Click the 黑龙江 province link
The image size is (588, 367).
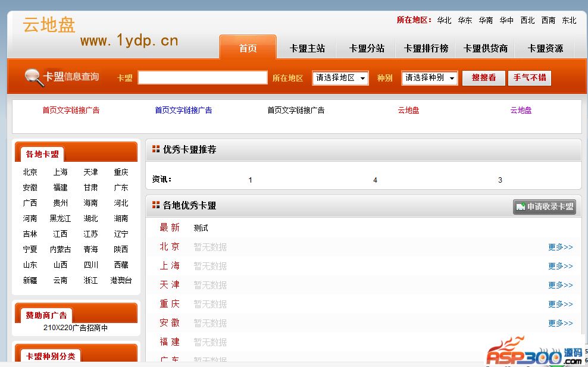click(60, 218)
